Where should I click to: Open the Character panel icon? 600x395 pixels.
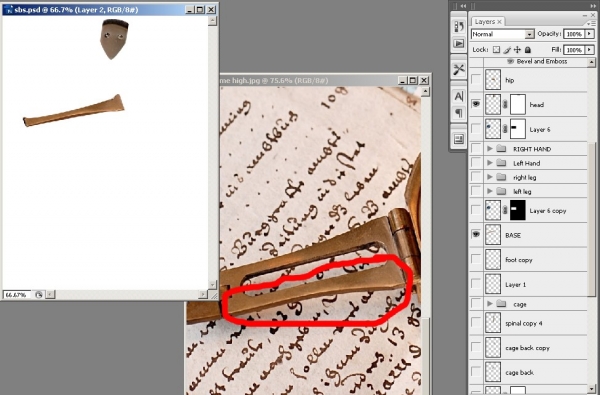click(x=458, y=96)
